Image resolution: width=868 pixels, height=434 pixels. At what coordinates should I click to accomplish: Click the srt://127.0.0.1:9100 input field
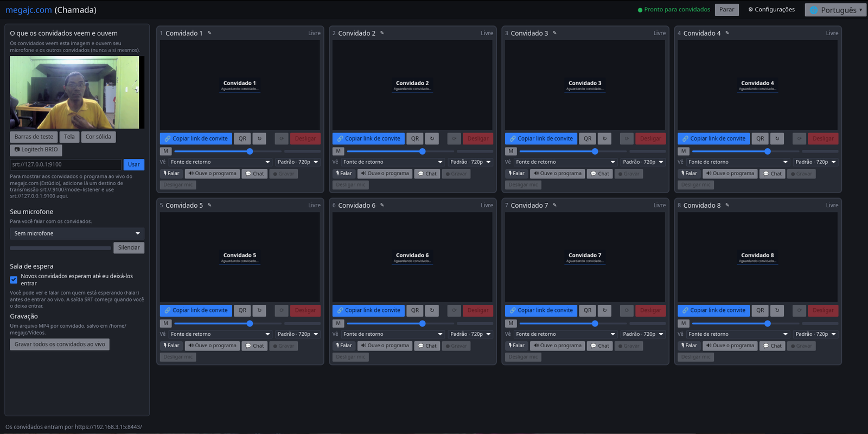click(x=66, y=164)
